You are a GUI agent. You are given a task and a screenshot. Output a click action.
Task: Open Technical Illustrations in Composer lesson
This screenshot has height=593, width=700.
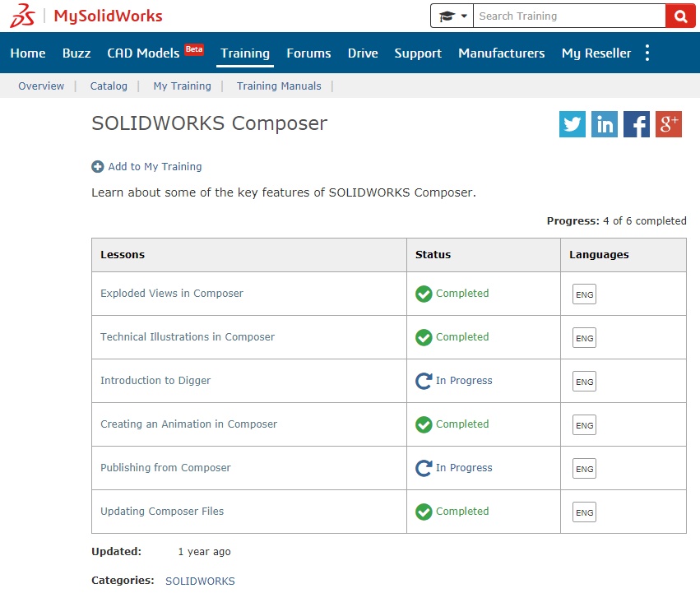click(x=188, y=336)
